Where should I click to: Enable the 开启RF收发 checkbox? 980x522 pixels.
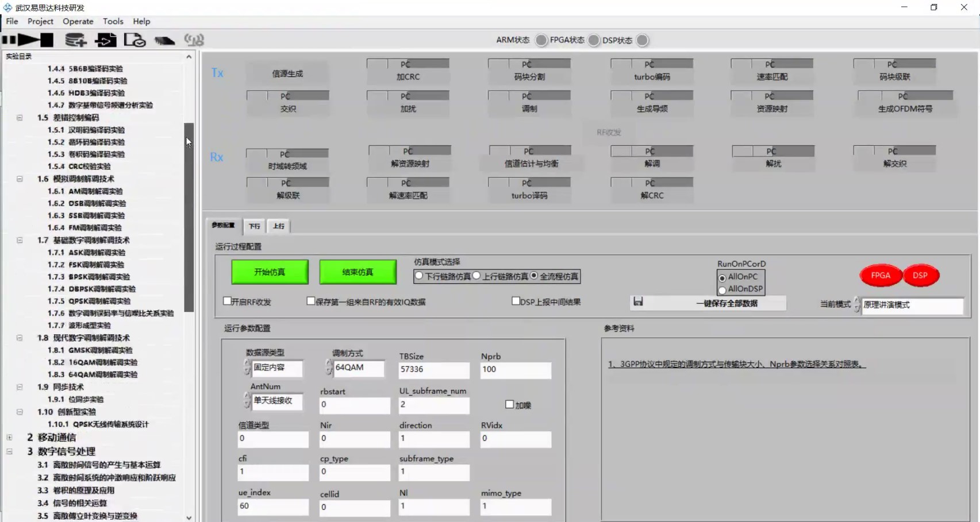(x=228, y=301)
